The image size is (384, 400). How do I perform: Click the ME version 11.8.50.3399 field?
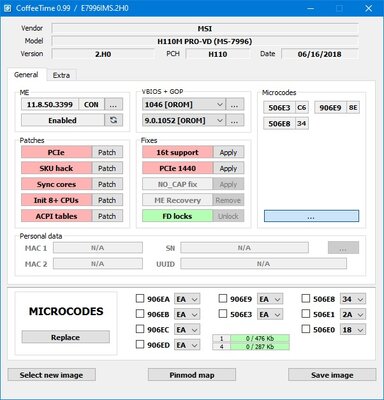(x=50, y=104)
